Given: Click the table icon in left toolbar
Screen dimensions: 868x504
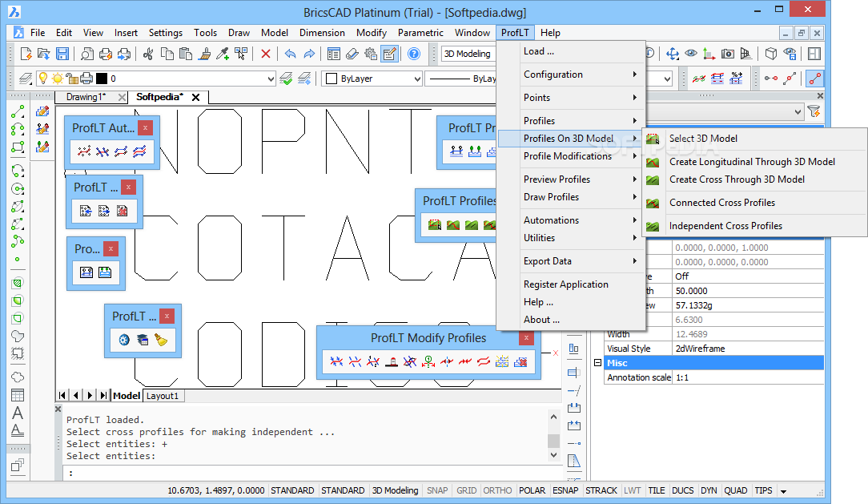Looking at the screenshot, I should (18, 395).
